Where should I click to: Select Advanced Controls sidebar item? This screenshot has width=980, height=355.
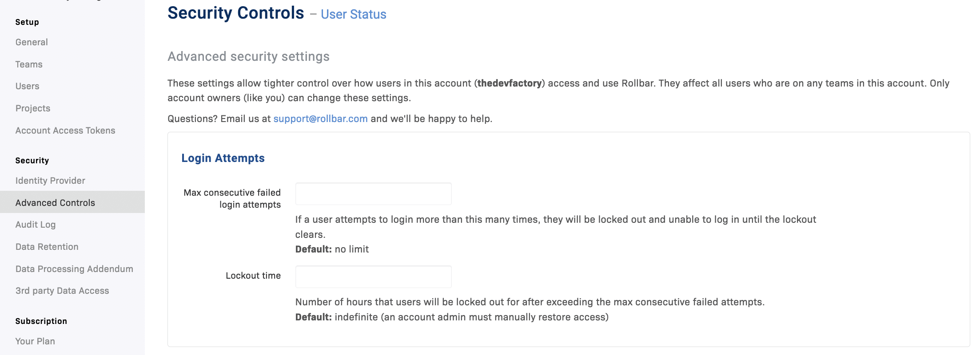pyautogui.click(x=55, y=203)
